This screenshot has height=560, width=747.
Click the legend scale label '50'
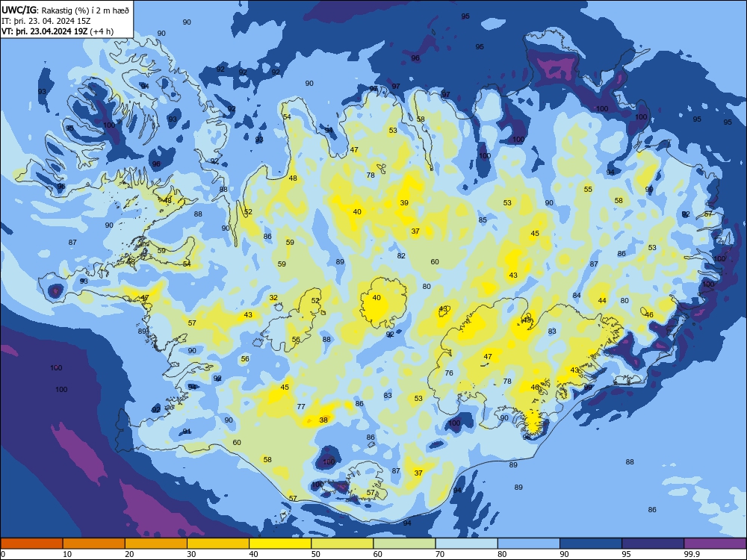316,554
